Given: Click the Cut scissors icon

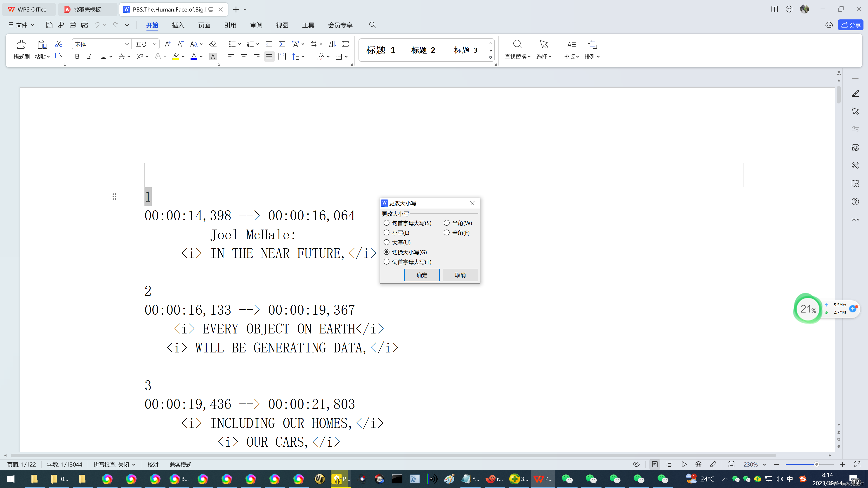Looking at the screenshot, I should (59, 44).
